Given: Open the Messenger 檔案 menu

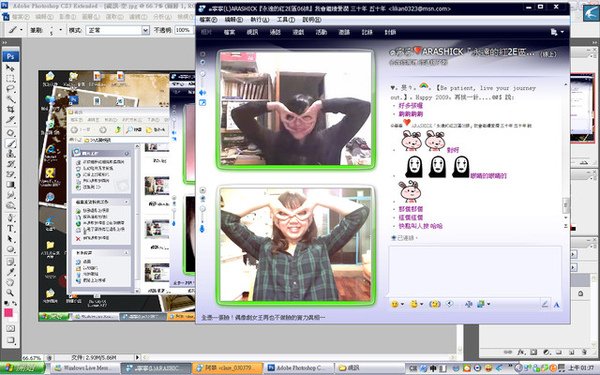Looking at the screenshot, I should 208,20.
